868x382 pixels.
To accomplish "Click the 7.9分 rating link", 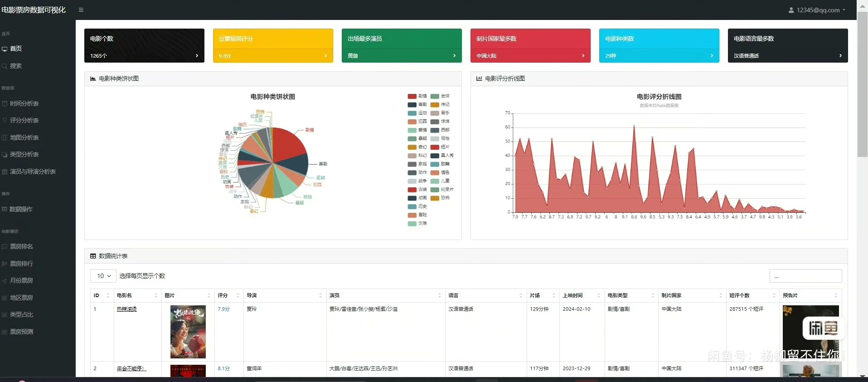I will (x=223, y=309).
